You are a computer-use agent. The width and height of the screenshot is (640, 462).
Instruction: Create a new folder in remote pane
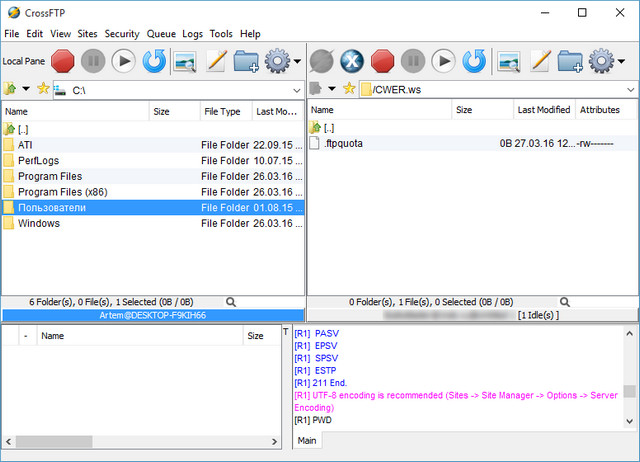[570, 61]
